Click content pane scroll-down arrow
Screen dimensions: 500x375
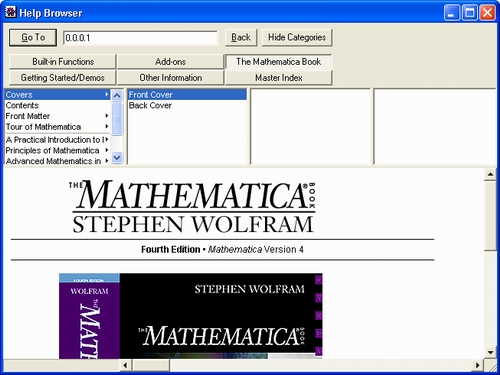(x=490, y=352)
